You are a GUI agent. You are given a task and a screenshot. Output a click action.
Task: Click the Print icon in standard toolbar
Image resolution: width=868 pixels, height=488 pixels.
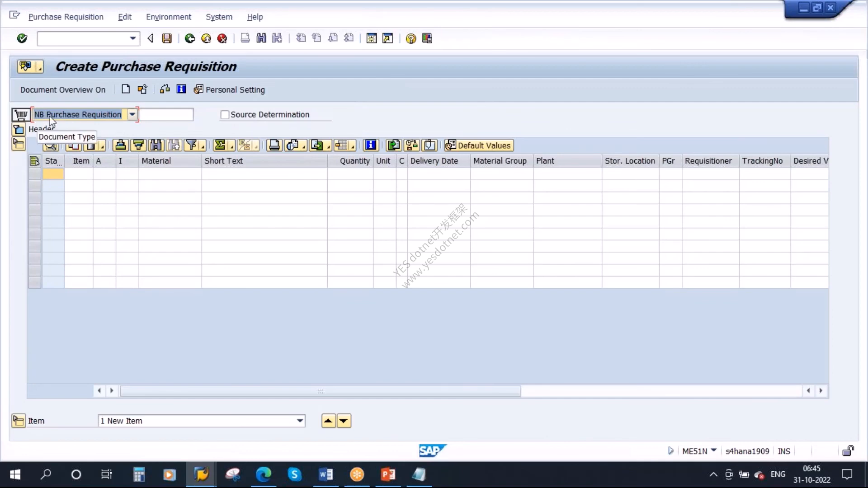click(x=245, y=38)
